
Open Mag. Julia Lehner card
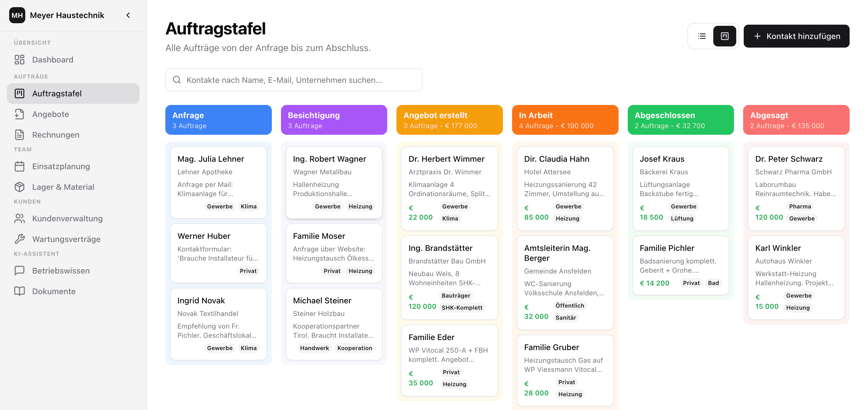218,182
